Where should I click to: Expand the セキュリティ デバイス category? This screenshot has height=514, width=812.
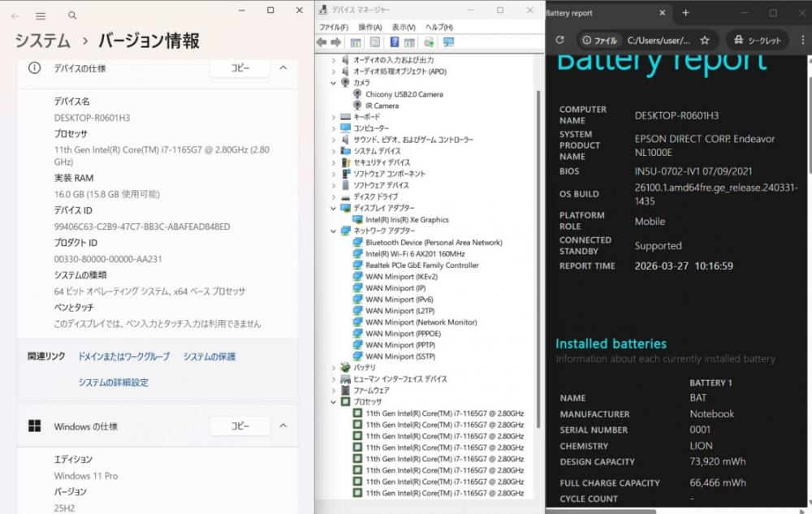(x=334, y=162)
